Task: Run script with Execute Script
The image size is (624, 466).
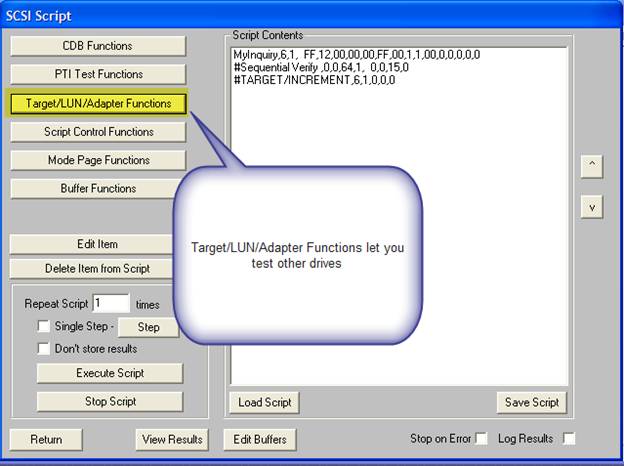Action: click(x=110, y=373)
